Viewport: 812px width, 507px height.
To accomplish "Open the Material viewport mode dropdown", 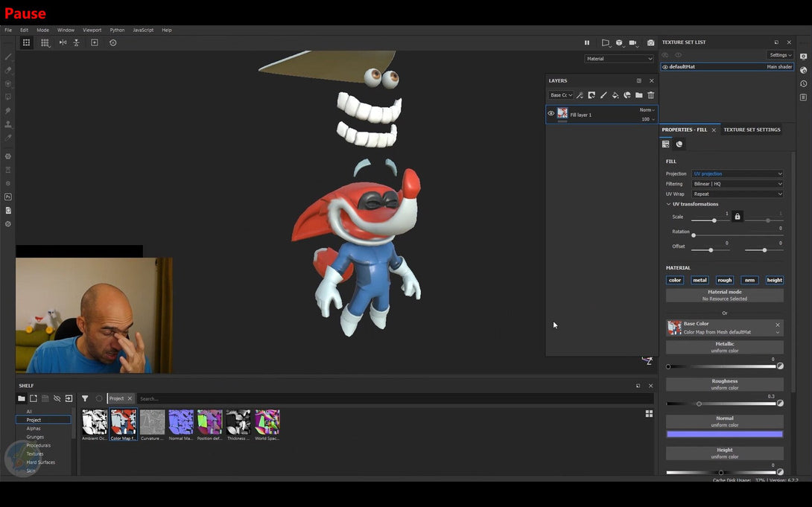I will tap(619, 59).
